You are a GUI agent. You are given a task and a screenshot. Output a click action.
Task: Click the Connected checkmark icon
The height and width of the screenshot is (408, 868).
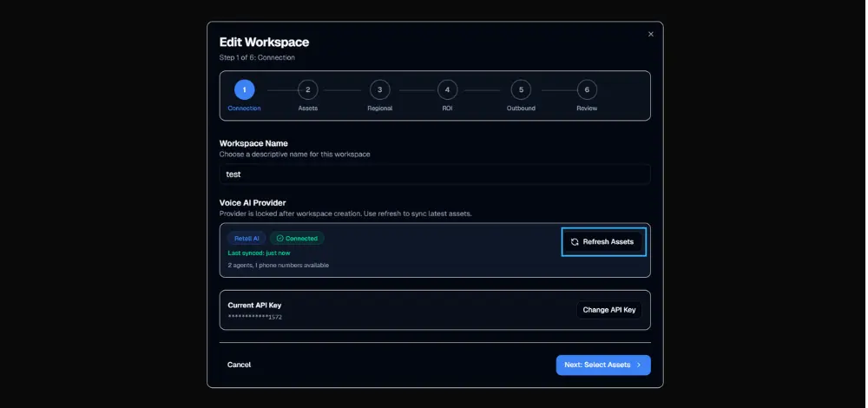tap(279, 239)
